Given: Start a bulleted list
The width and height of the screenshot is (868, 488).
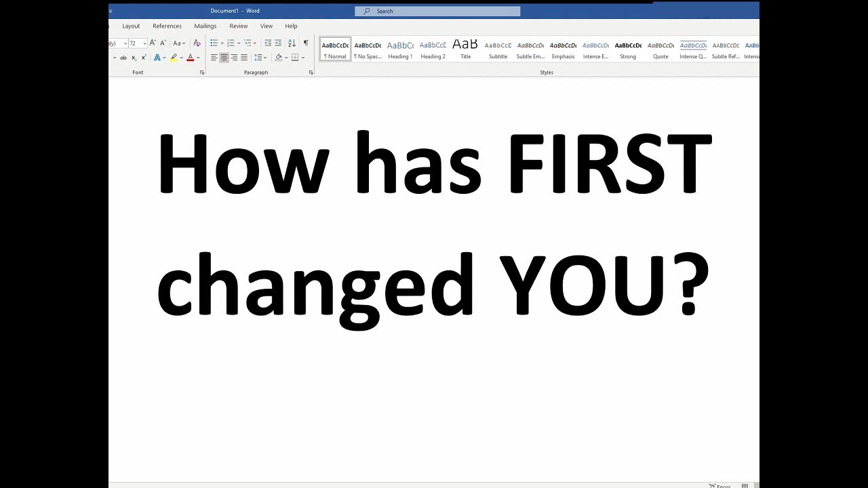Looking at the screenshot, I should [214, 43].
